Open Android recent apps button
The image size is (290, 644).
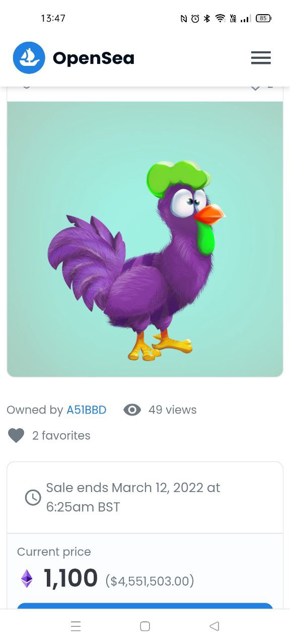tap(76, 626)
